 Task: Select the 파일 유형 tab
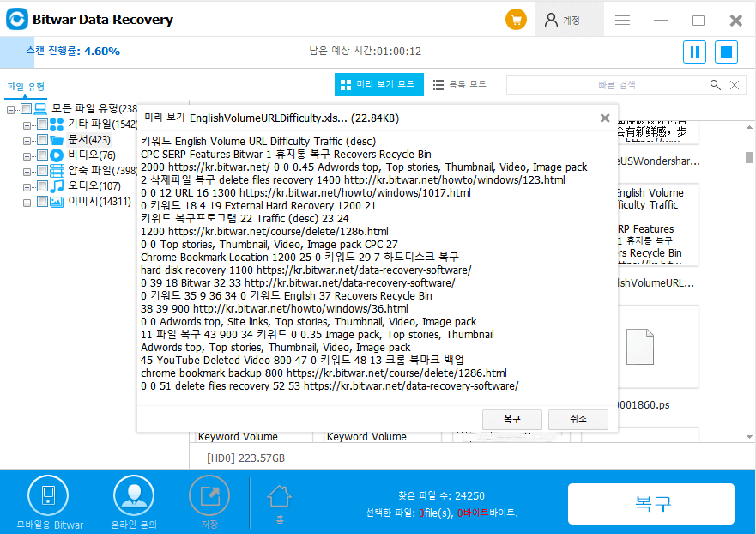26,87
